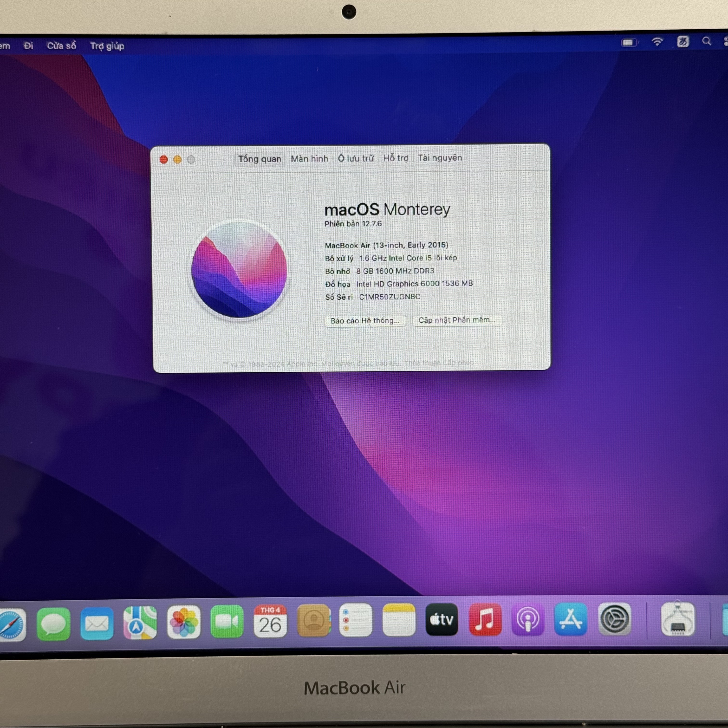Open the Maps app in the dock
Image resolution: width=728 pixels, height=728 pixels.
(140, 623)
